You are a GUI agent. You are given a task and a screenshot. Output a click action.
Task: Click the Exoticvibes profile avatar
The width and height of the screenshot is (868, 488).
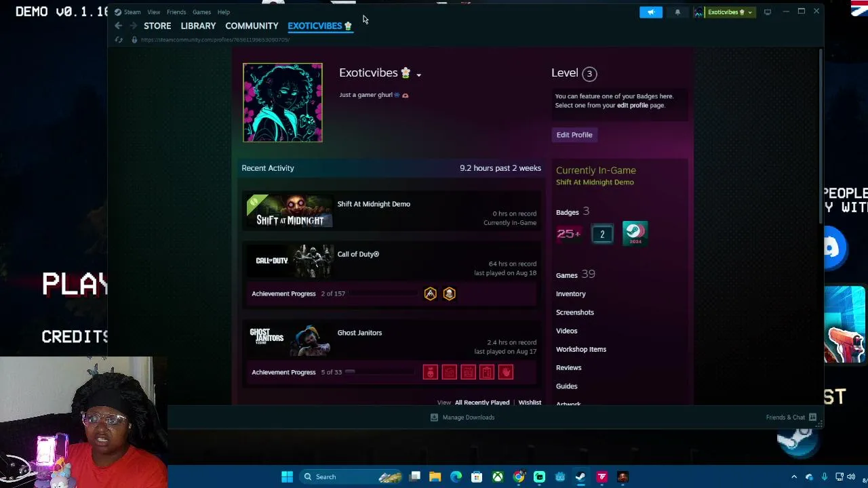[283, 102]
